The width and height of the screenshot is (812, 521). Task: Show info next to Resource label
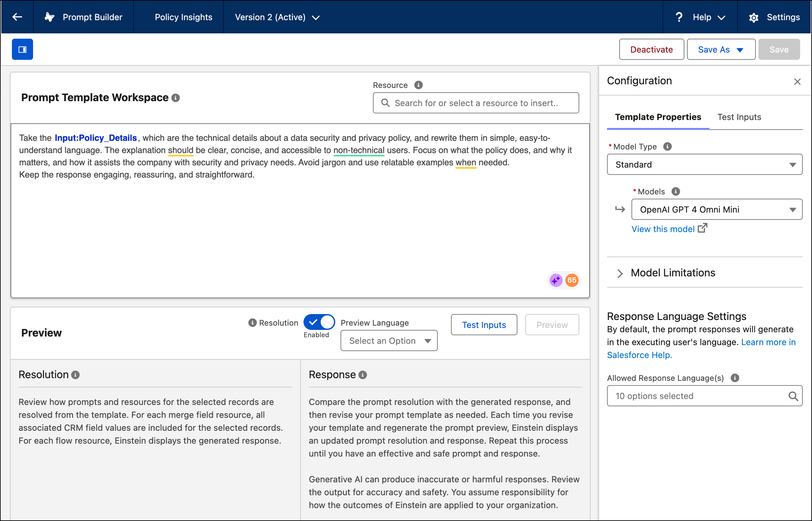pos(419,85)
